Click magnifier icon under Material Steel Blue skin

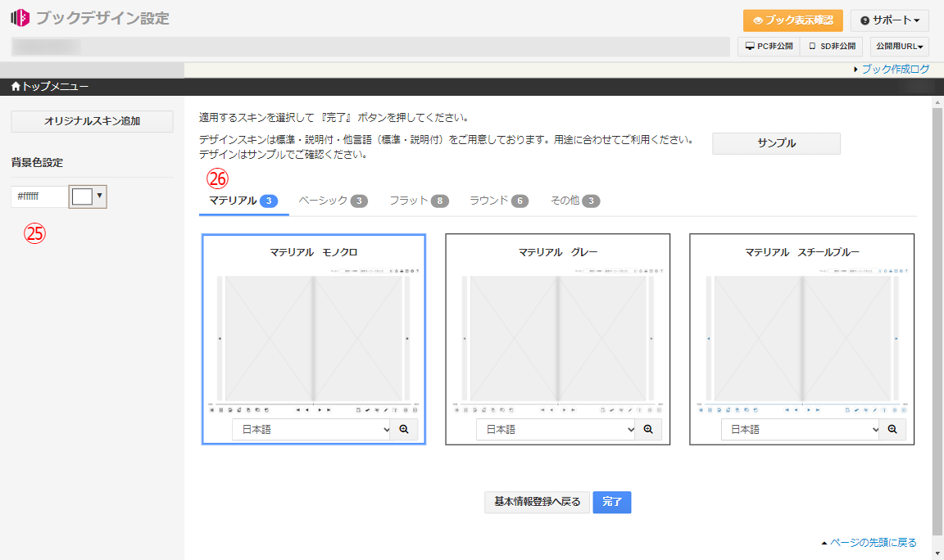(x=892, y=430)
